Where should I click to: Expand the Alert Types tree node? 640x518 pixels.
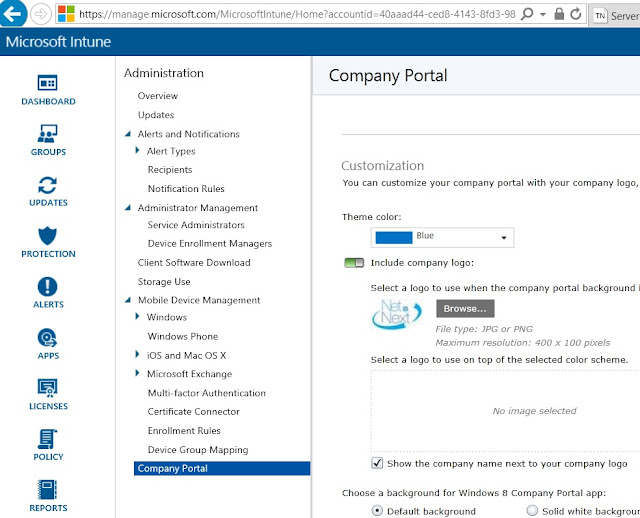[x=138, y=151]
